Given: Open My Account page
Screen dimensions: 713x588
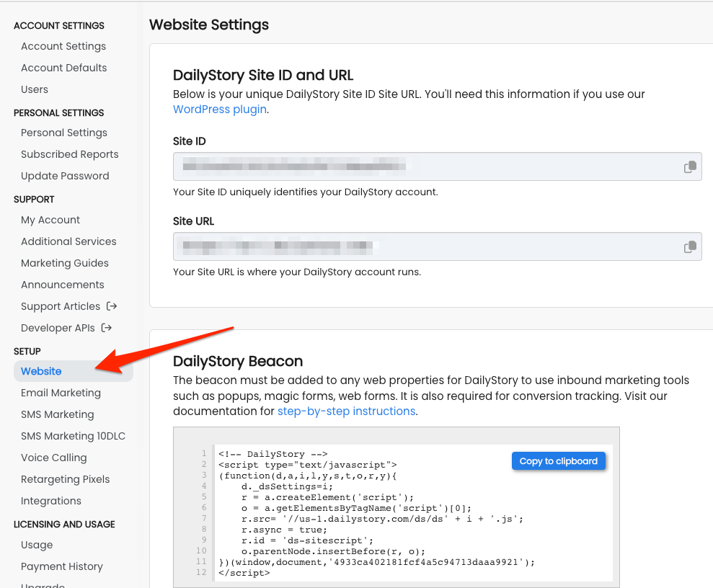Looking at the screenshot, I should pos(50,220).
